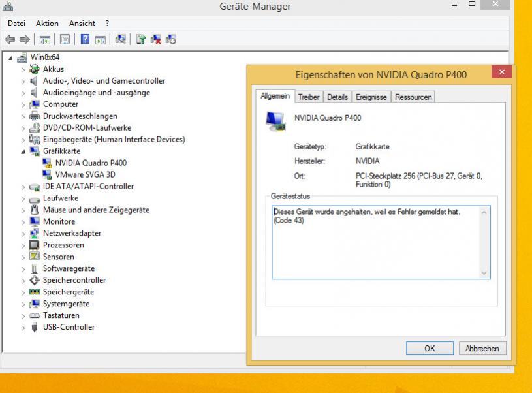Minimize the Geräte-Manager window
Viewport: 532px width, 393px height.
tap(454, 5)
